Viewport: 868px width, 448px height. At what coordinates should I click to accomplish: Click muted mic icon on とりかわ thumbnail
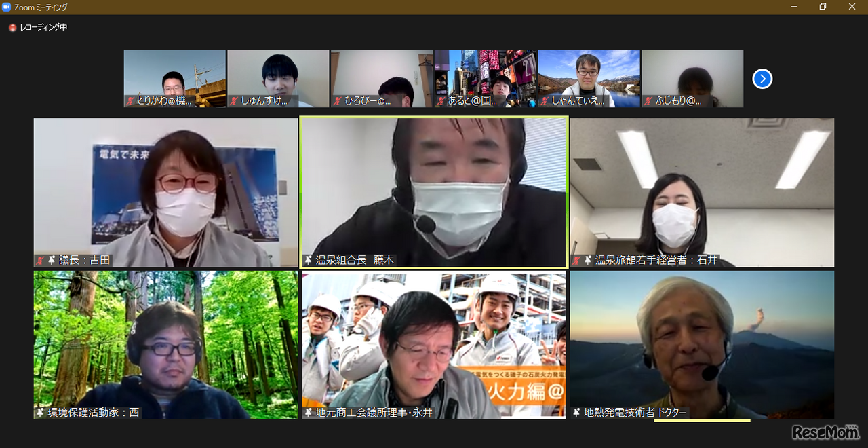(x=130, y=101)
